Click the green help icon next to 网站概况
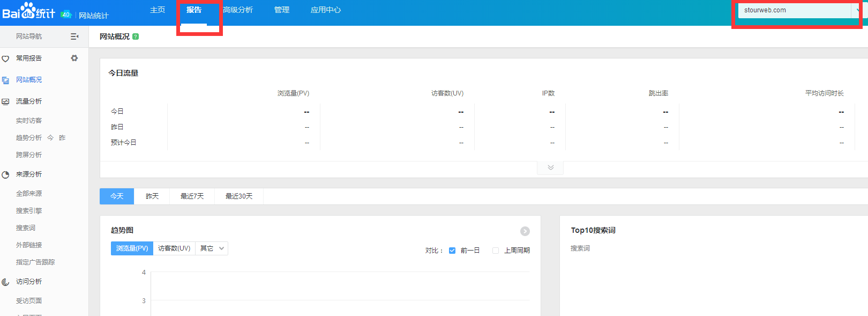 136,36
